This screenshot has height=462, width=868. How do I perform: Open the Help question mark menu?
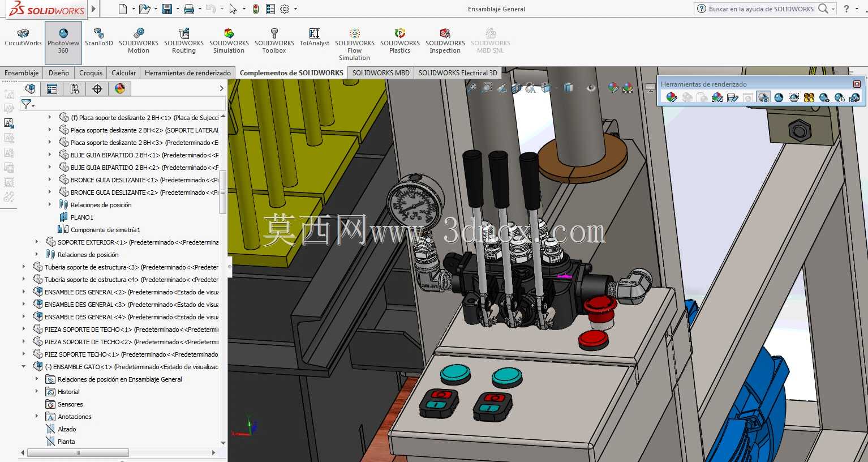(846, 9)
